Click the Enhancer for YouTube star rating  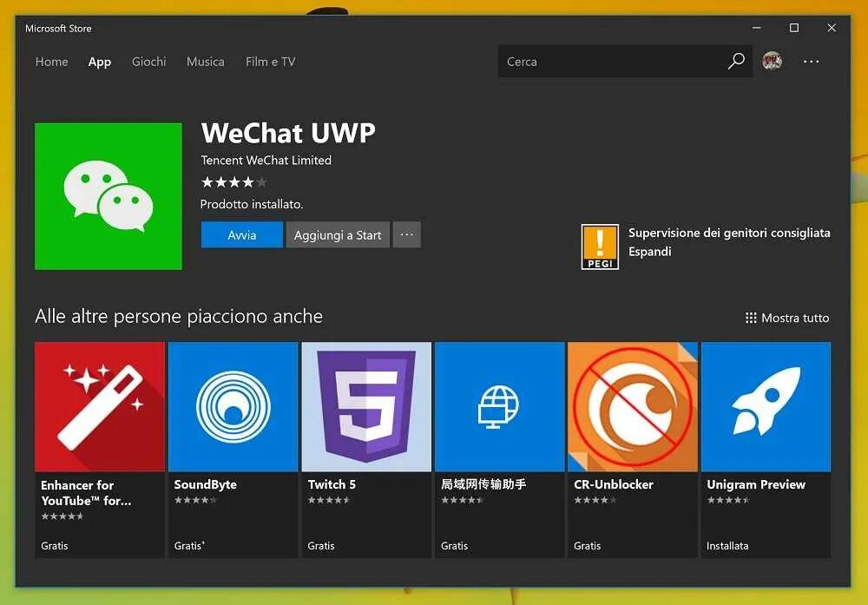point(62,516)
